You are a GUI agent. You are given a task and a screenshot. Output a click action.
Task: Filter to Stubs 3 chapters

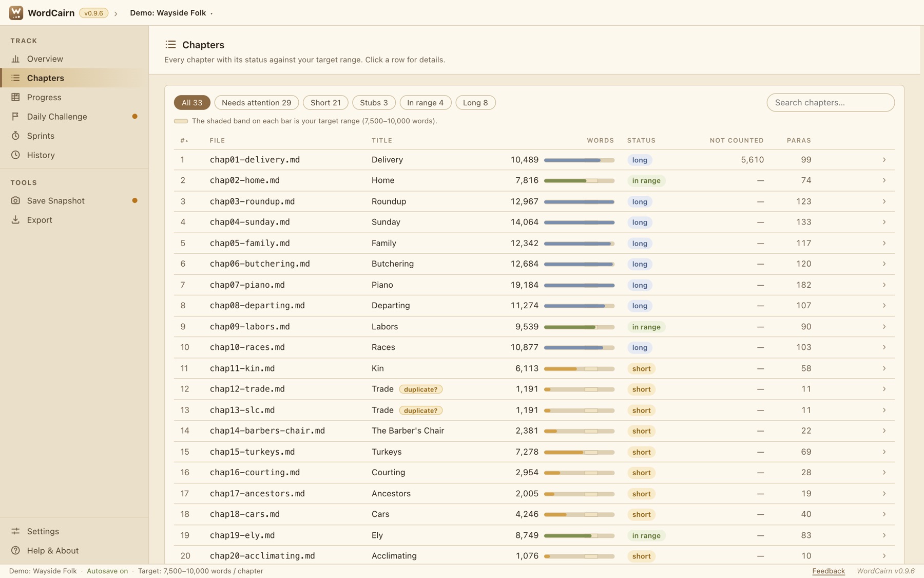coord(374,103)
